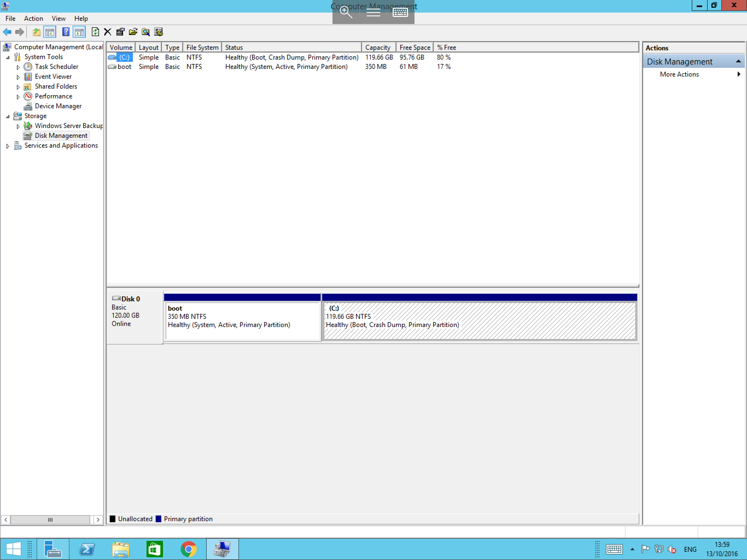This screenshot has width=747, height=560.
Task: Expand the Task Scheduler node
Action: pos(18,67)
